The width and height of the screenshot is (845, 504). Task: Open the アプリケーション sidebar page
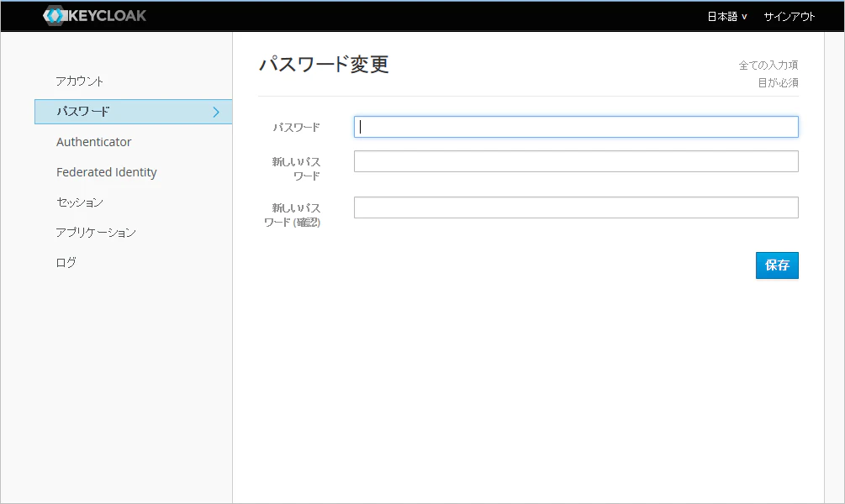tap(96, 233)
